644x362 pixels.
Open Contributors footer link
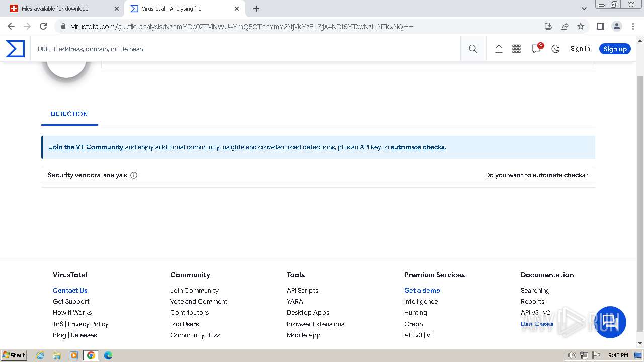(189, 313)
